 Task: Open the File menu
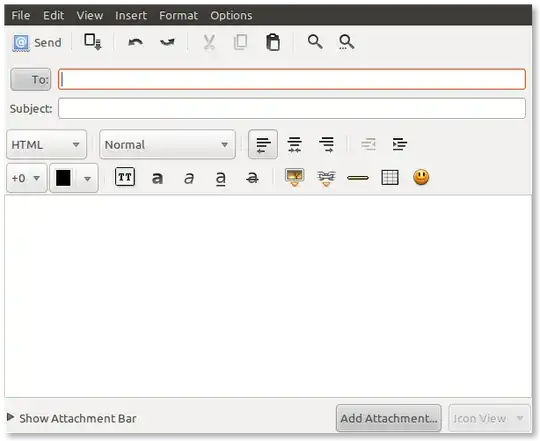tap(20, 15)
